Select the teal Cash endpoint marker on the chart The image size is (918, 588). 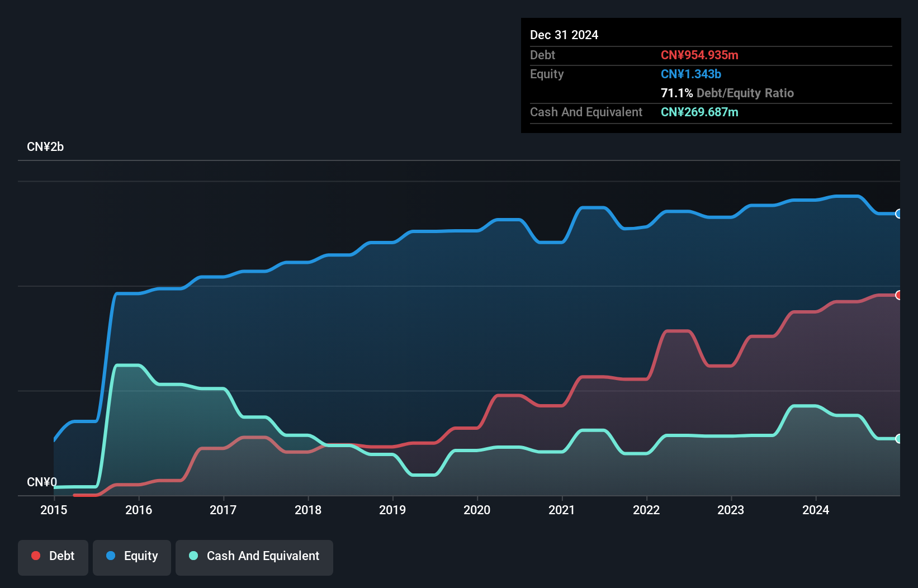pyautogui.click(x=898, y=439)
